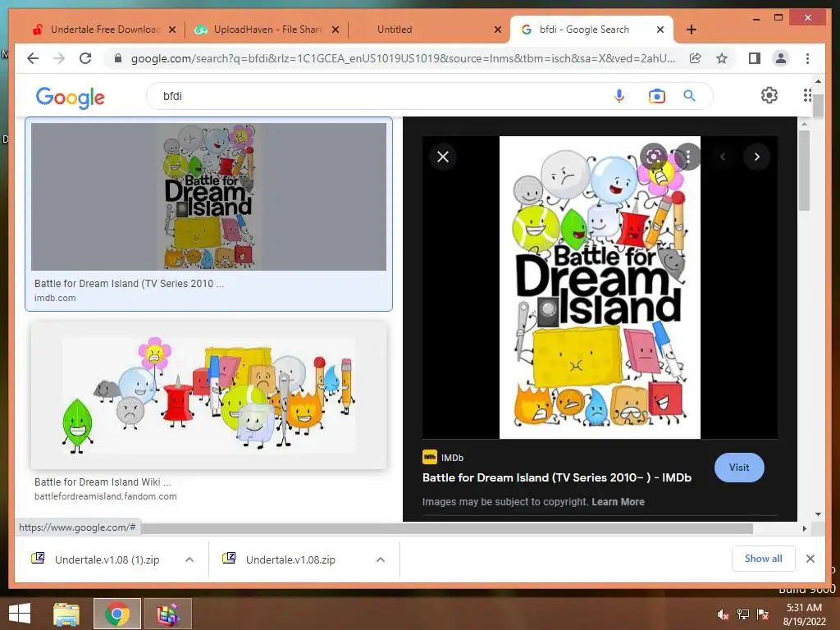Click the forward navigation arrow
Screen dimensions: 840x630
pos(59,58)
